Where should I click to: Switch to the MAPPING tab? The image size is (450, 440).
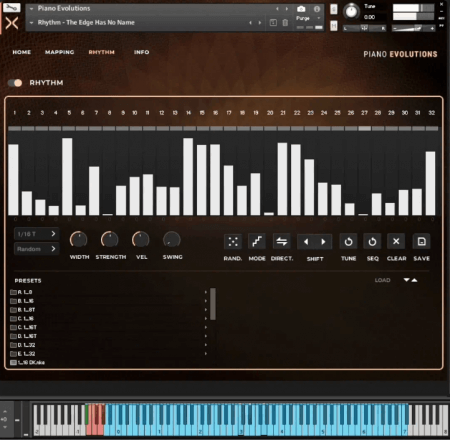click(x=60, y=52)
